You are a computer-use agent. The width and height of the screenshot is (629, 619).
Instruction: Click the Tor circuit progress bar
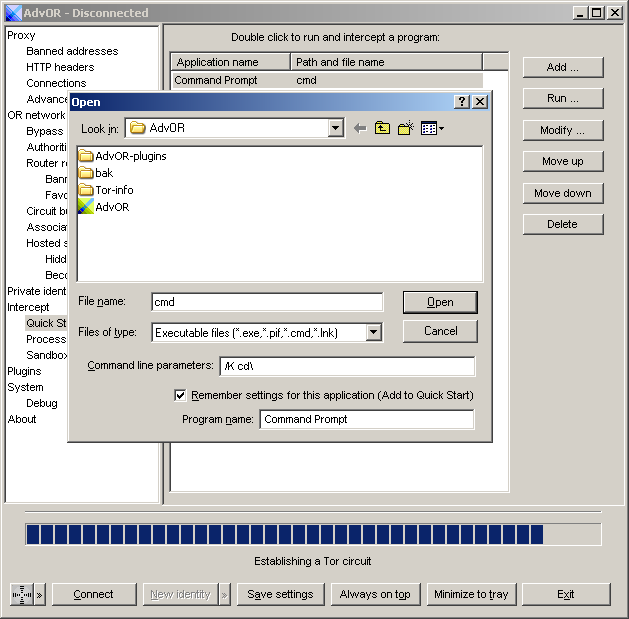pyautogui.click(x=313, y=534)
